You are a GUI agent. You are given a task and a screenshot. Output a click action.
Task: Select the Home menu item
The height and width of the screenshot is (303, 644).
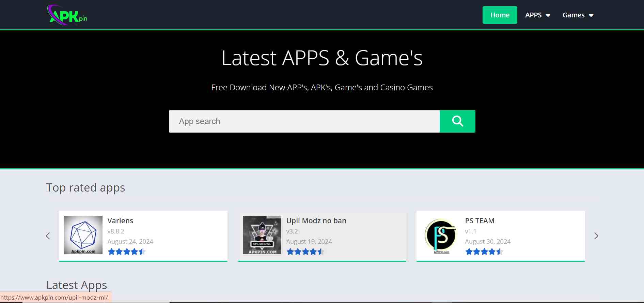(500, 15)
